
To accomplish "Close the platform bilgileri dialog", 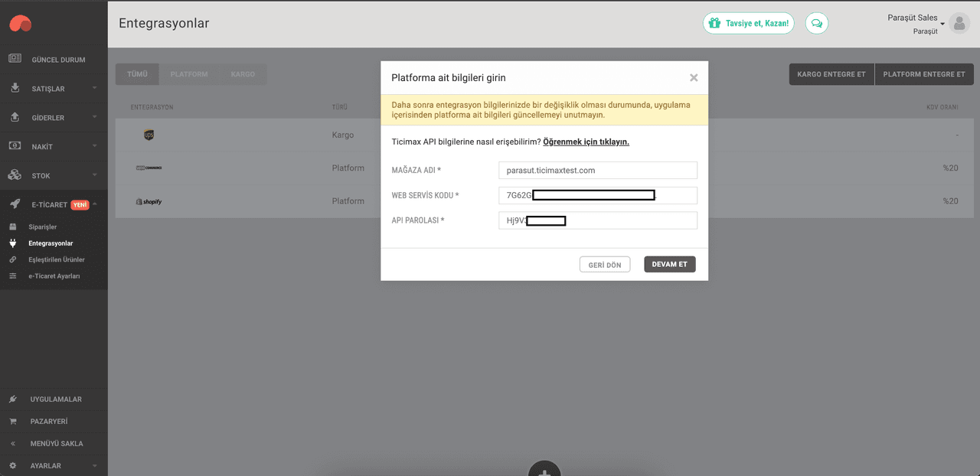I will click(694, 77).
